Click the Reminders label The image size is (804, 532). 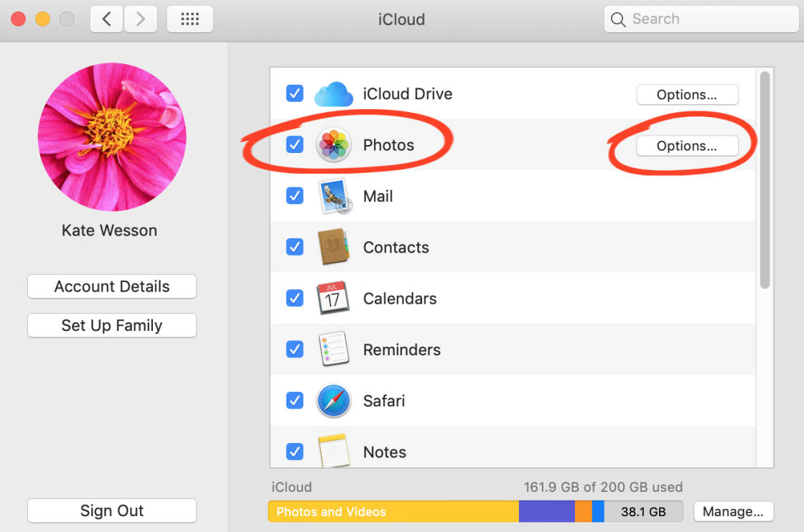tap(402, 350)
